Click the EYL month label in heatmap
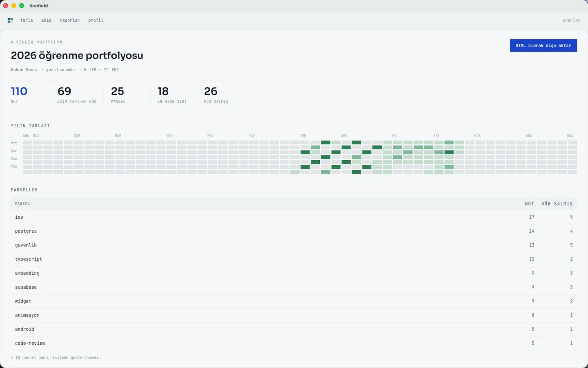The image size is (588, 368). pos(395,136)
